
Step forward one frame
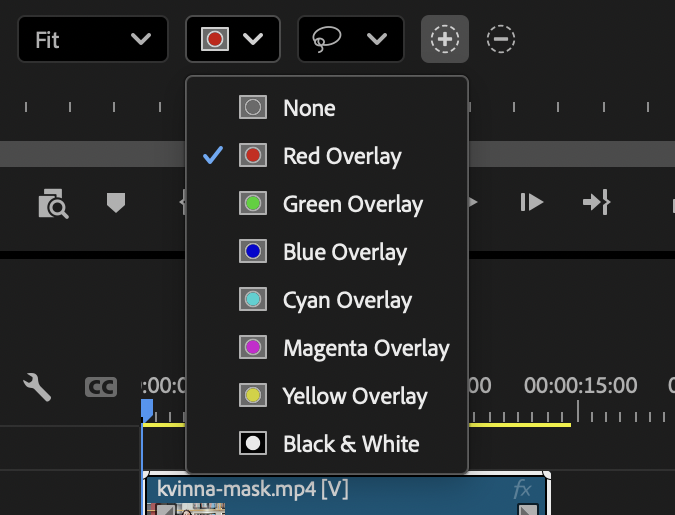(532, 202)
